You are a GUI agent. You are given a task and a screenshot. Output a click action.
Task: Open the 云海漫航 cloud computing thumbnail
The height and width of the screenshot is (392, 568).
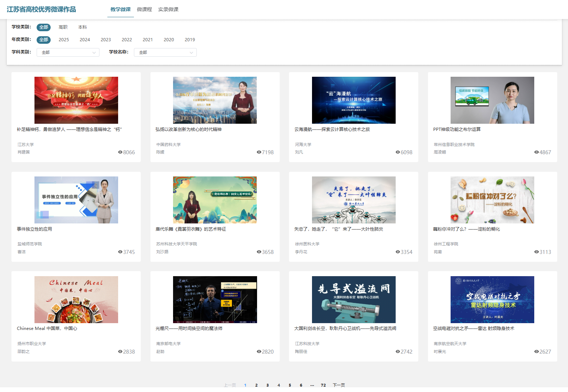354,100
